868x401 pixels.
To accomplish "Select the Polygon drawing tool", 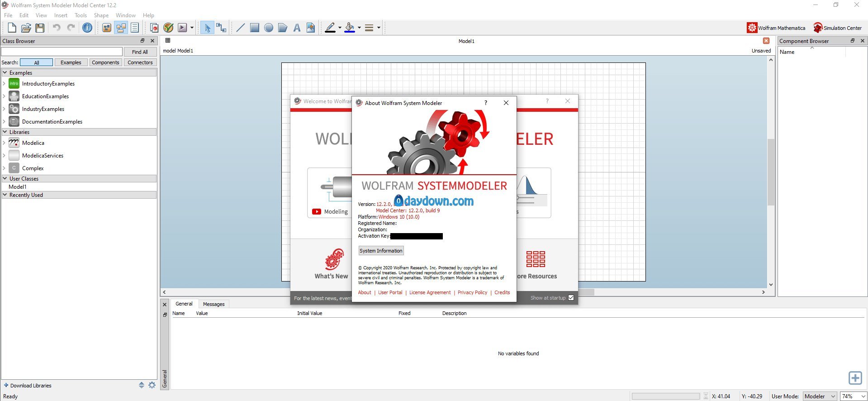I will click(283, 28).
